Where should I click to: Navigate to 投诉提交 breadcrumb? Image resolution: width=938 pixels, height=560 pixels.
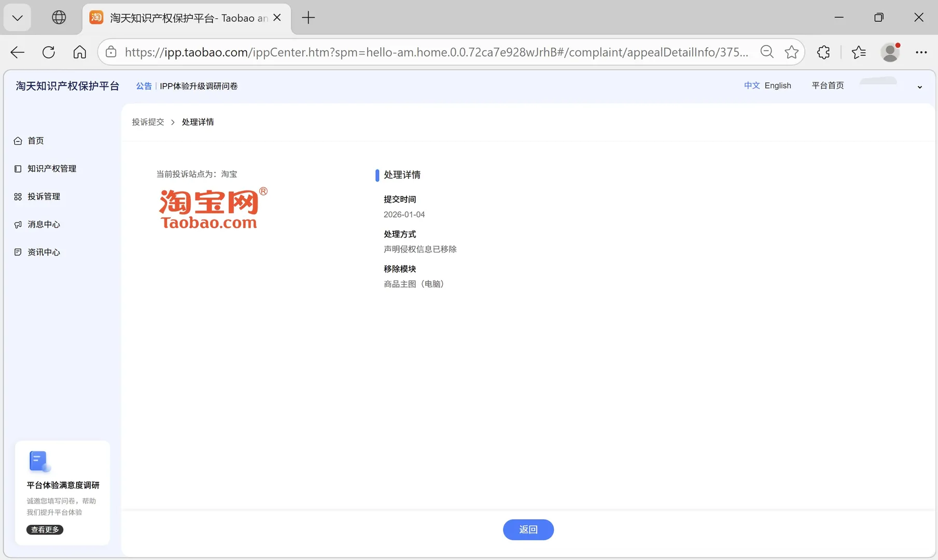pos(148,122)
